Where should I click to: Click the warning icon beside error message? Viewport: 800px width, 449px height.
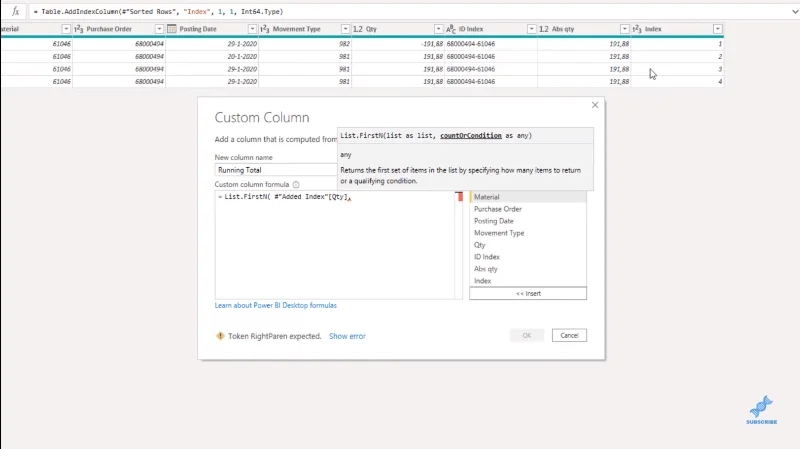click(220, 336)
